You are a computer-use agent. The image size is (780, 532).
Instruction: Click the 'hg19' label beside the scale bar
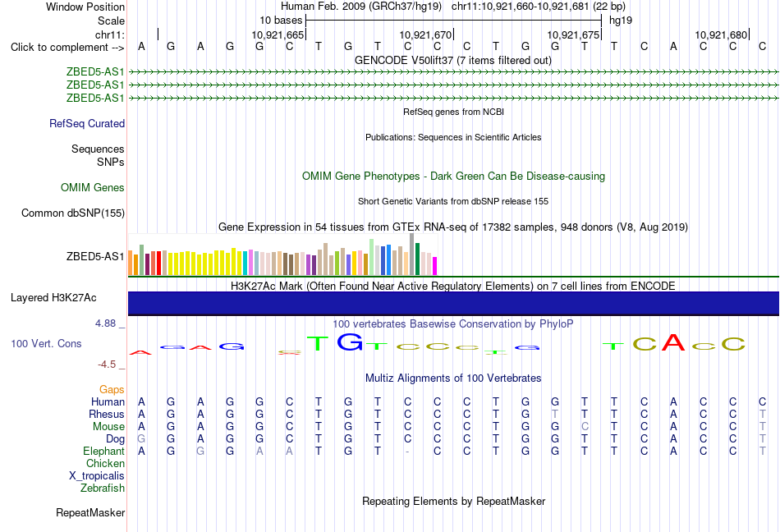(621, 21)
